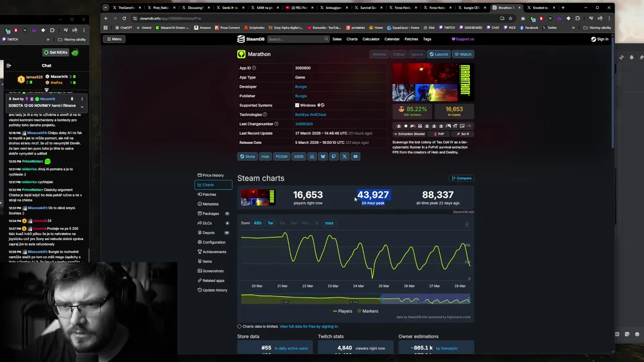Click the SteamDB search field
644x362 pixels.
[x=298, y=39]
